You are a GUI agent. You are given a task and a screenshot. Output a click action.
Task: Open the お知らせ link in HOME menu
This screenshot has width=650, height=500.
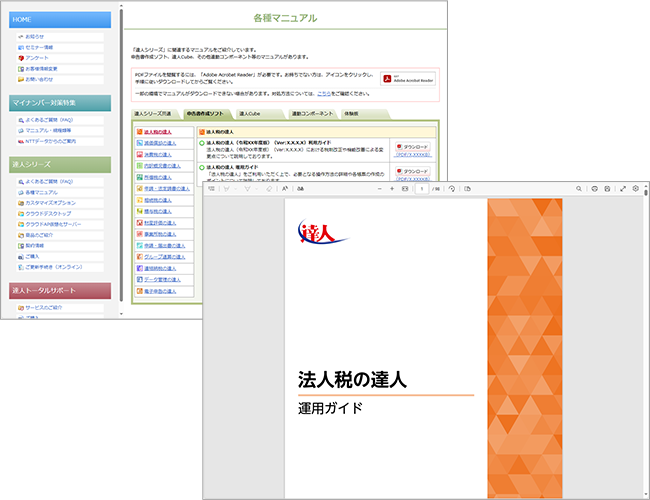pos(43,36)
